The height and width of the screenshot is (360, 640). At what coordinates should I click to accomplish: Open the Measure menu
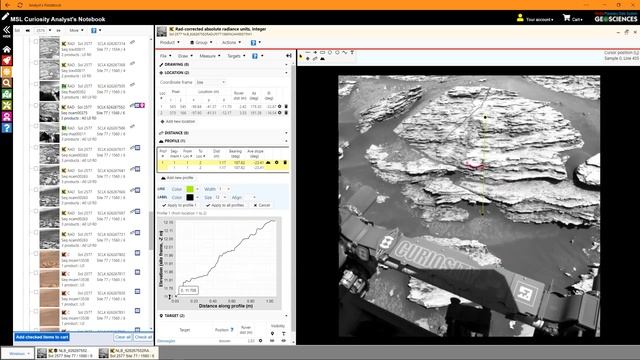(x=210, y=56)
